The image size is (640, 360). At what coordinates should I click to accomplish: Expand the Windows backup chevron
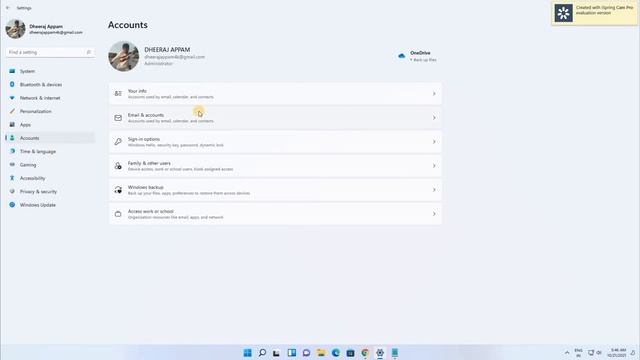point(434,190)
